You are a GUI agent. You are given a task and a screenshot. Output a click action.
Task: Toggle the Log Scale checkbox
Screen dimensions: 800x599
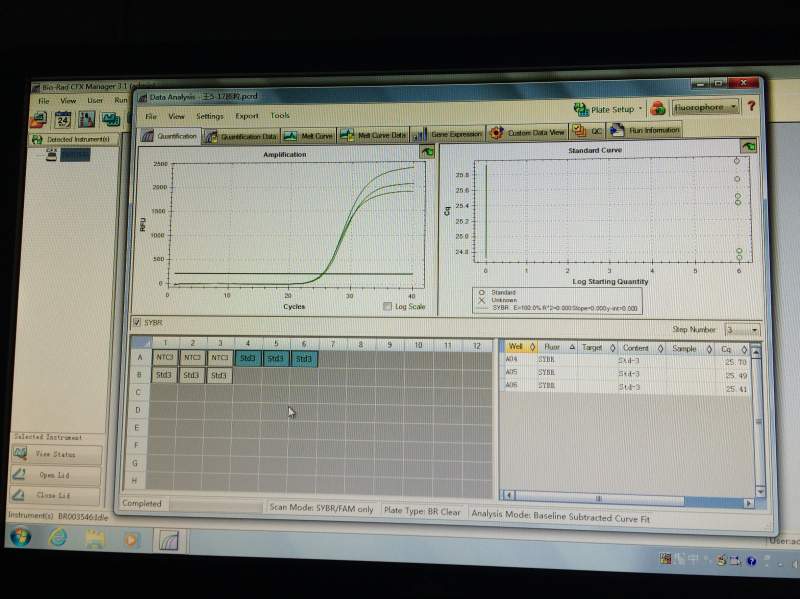click(x=388, y=306)
